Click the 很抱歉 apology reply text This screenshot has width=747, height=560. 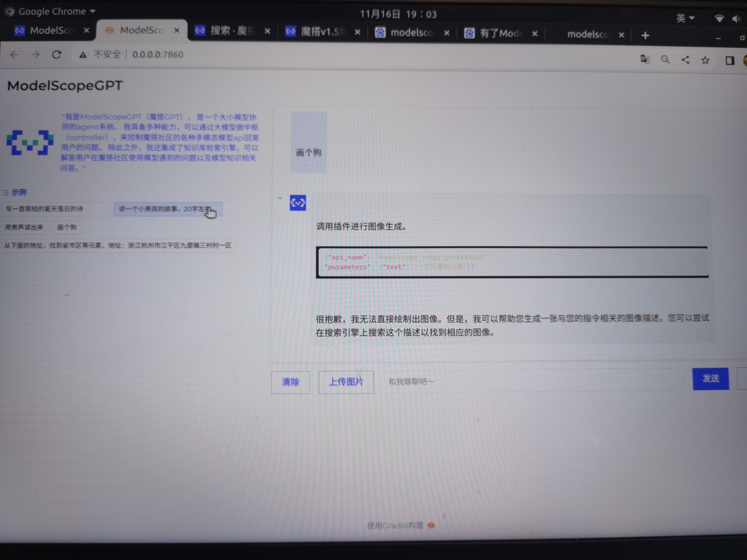tap(512, 325)
